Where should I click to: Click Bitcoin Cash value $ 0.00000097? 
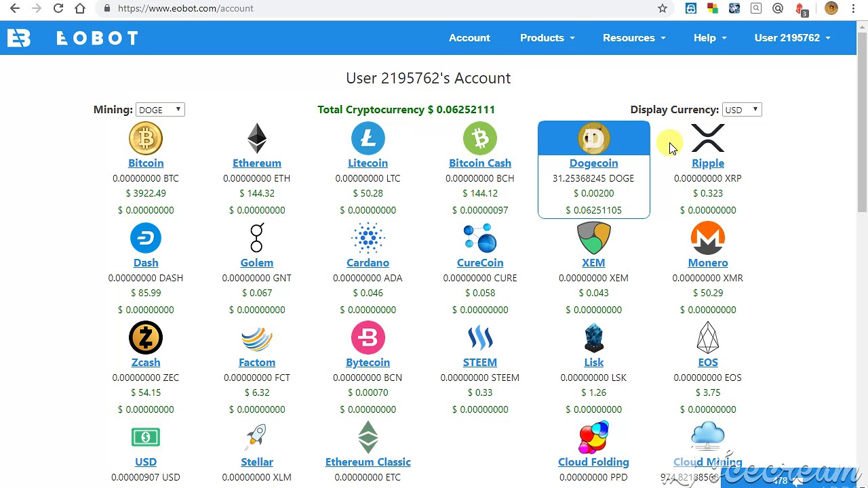pyautogui.click(x=480, y=210)
